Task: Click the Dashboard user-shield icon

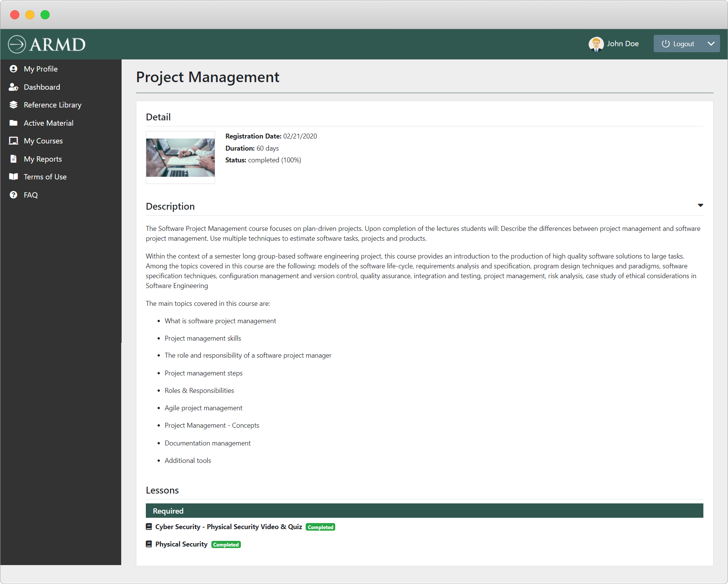Action: pyautogui.click(x=14, y=87)
